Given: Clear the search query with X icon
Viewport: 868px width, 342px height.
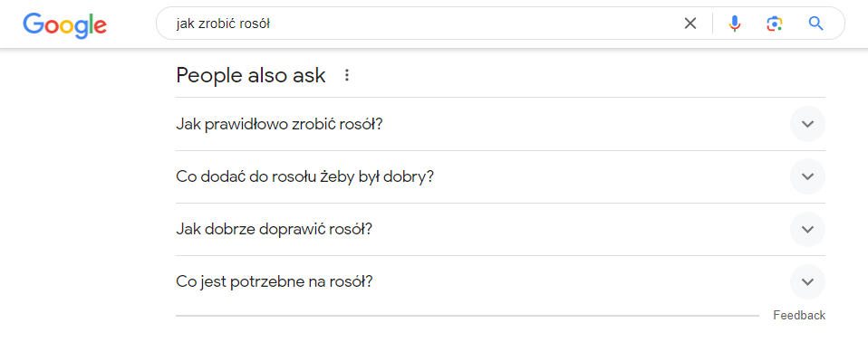Looking at the screenshot, I should tap(690, 24).
